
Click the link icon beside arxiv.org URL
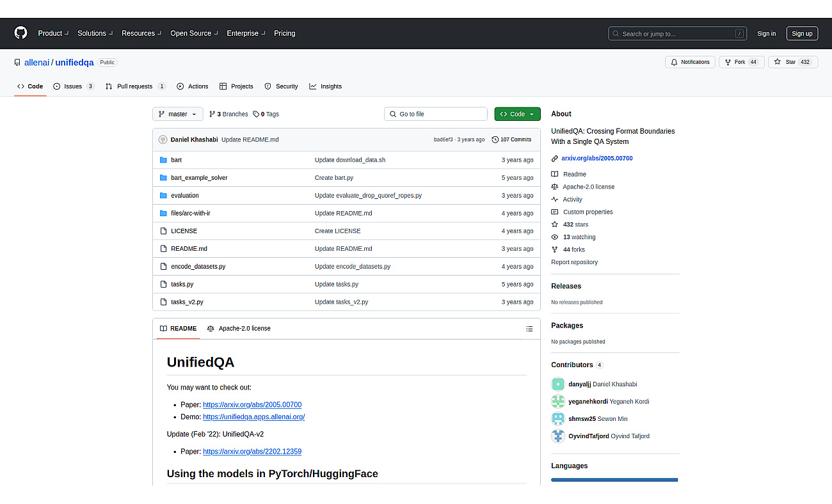[555, 159]
